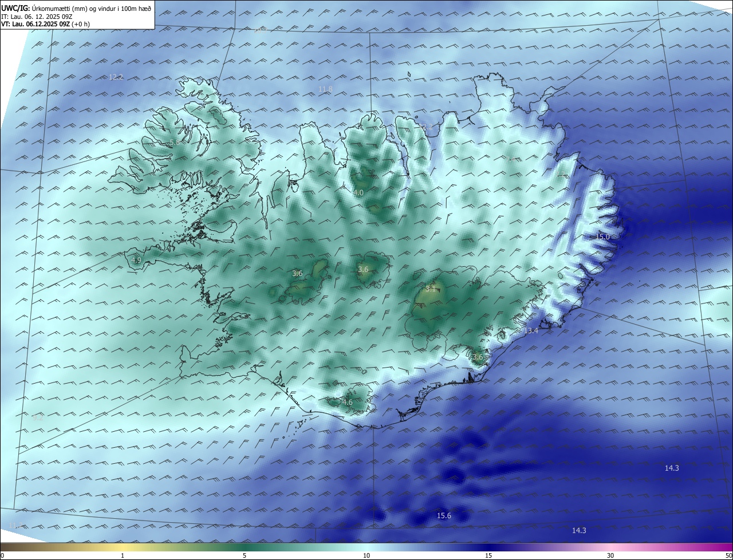
Task: Click the 1 tick label on the colorbar
Action: [x=123, y=555]
